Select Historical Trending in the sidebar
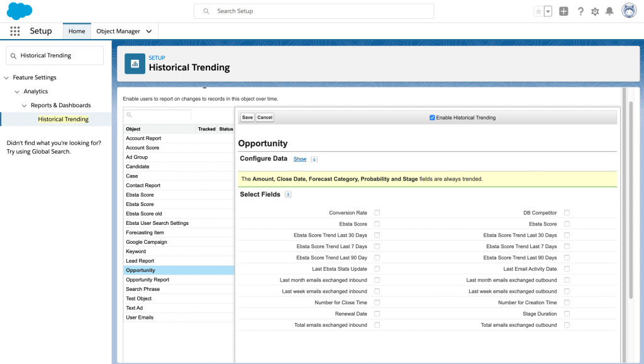The height and width of the screenshot is (364, 644). [x=63, y=119]
